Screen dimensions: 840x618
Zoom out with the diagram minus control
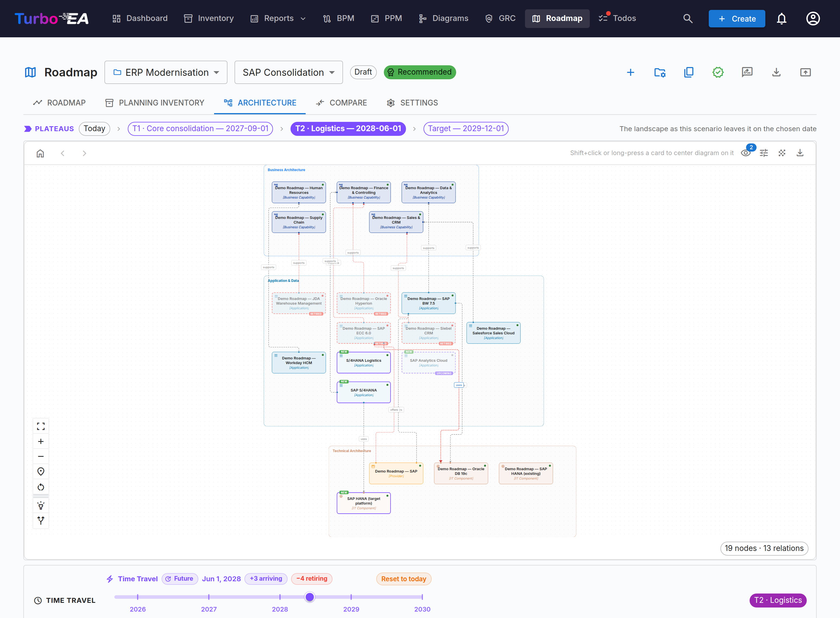pyautogui.click(x=41, y=457)
